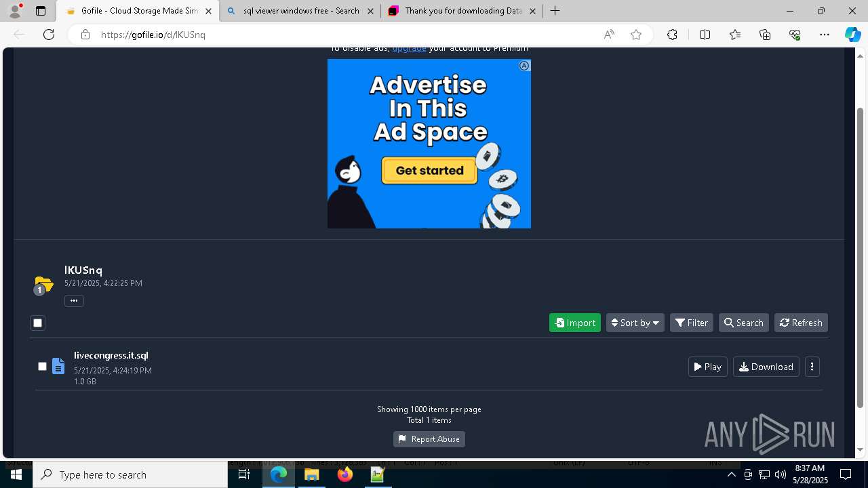The image size is (868, 488).
Task: Click the 1.0 GB file size text
Action: (x=85, y=382)
